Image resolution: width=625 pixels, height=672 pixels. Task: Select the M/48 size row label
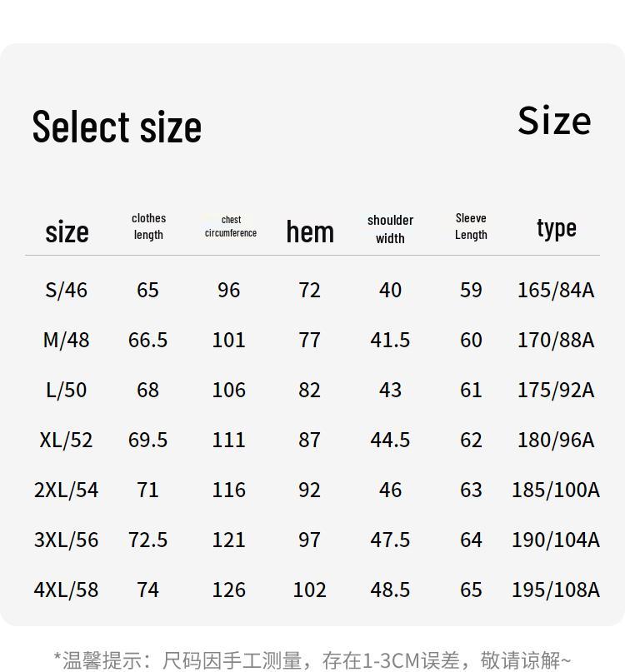[66, 340]
